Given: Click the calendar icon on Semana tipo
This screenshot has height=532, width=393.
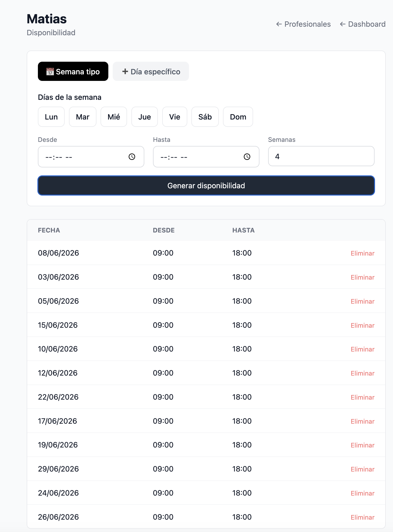Looking at the screenshot, I should coord(50,72).
